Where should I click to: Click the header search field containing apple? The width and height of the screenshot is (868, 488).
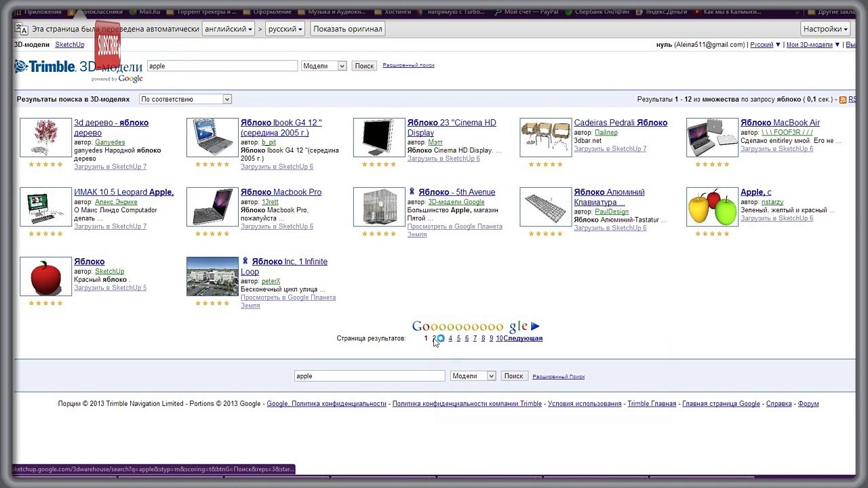click(222, 66)
